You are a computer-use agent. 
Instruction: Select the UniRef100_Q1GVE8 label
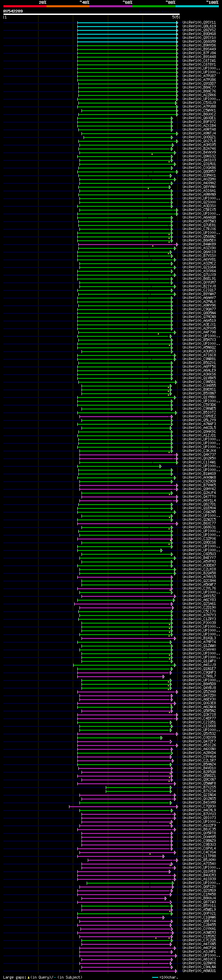pos(199,872)
